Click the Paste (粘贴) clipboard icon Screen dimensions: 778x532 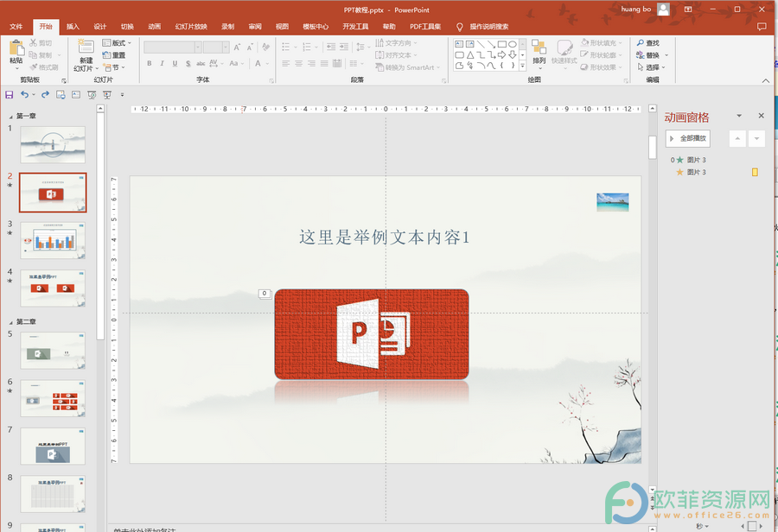click(16, 48)
